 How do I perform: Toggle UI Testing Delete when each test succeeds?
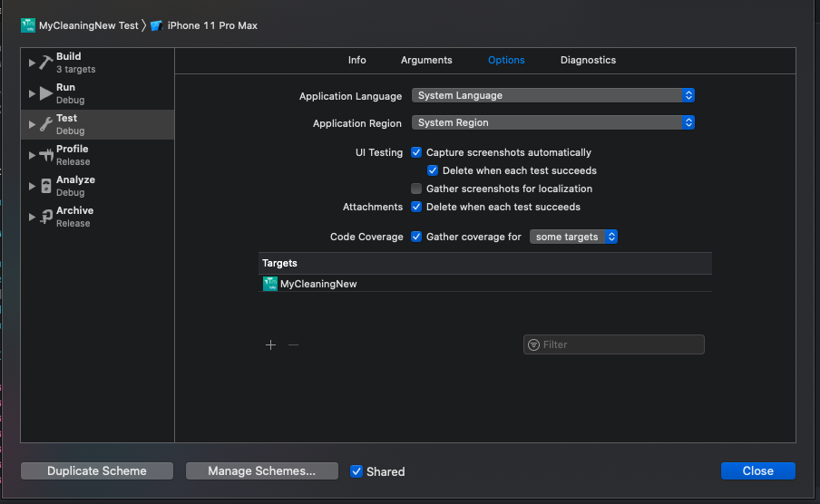(x=433, y=170)
